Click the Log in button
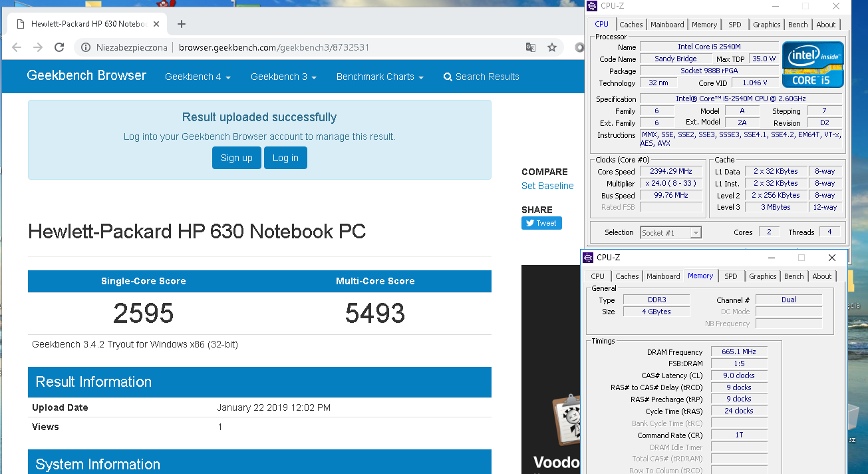868x474 pixels. pyautogui.click(x=285, y=158)
